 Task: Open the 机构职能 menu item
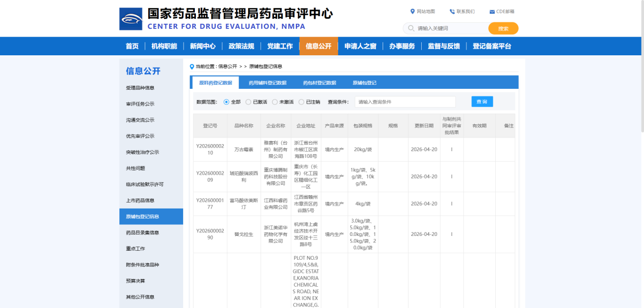(164, 46)
